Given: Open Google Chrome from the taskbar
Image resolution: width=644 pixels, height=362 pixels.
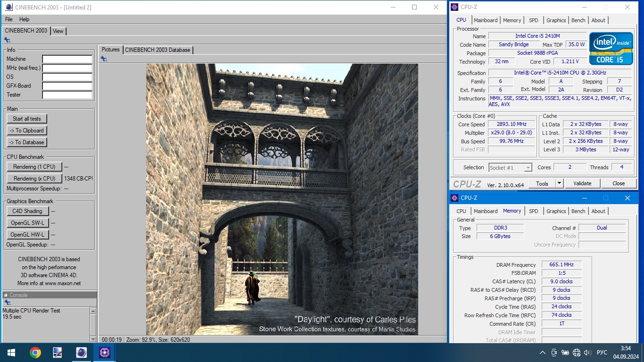Looking at the screenshot, I should click(x=35, y=353).
